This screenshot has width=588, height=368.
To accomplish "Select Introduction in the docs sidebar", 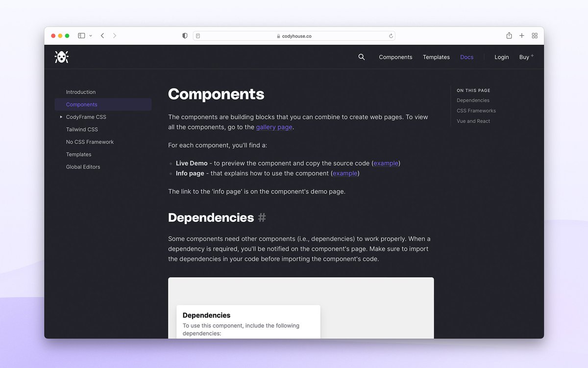I will [x=81, y=92].
